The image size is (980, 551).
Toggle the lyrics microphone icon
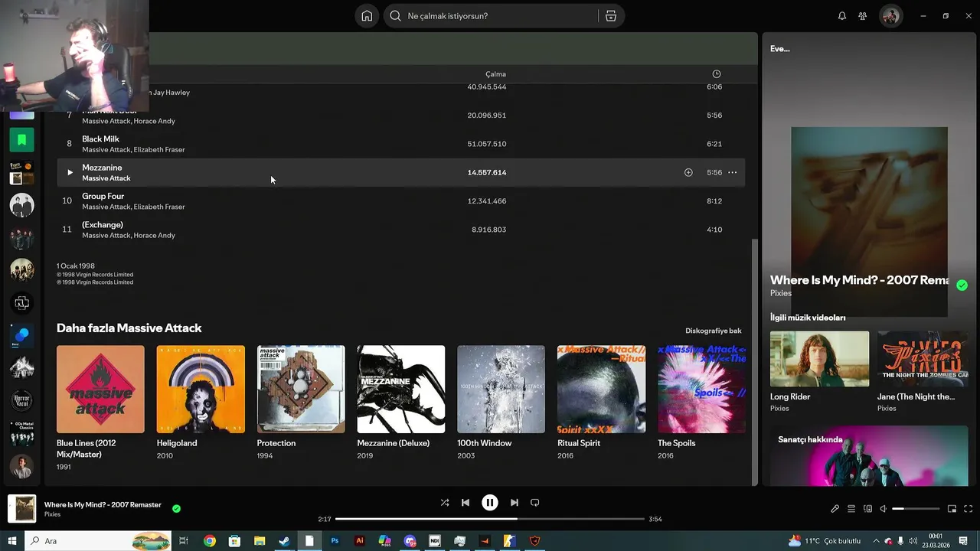point(835,509)
